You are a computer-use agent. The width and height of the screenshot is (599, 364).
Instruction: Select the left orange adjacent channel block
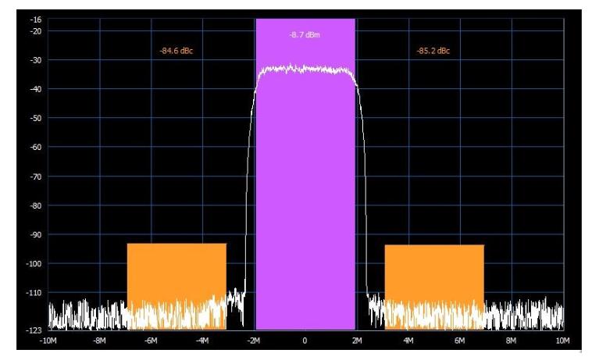[x=176, y=273]
